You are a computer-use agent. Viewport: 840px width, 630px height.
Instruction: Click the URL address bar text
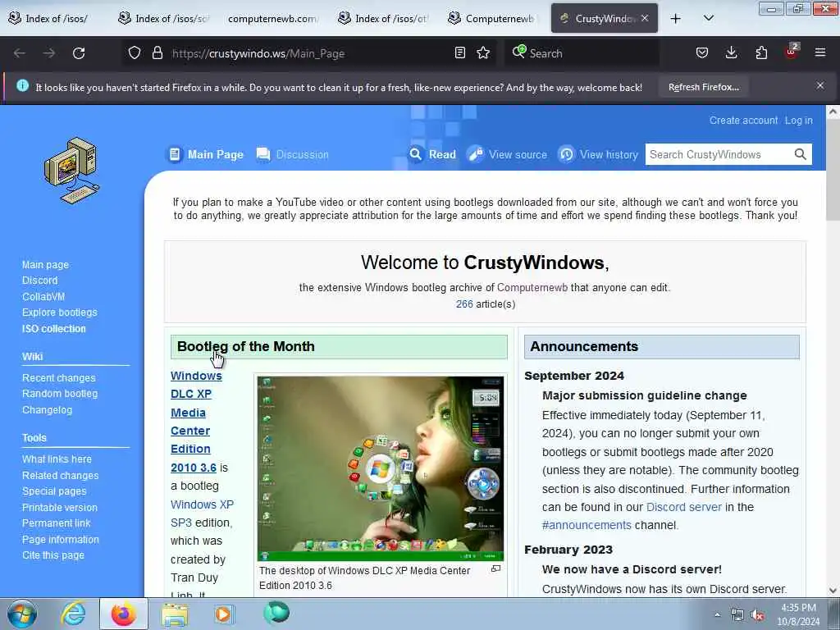(x=258, y=53)
